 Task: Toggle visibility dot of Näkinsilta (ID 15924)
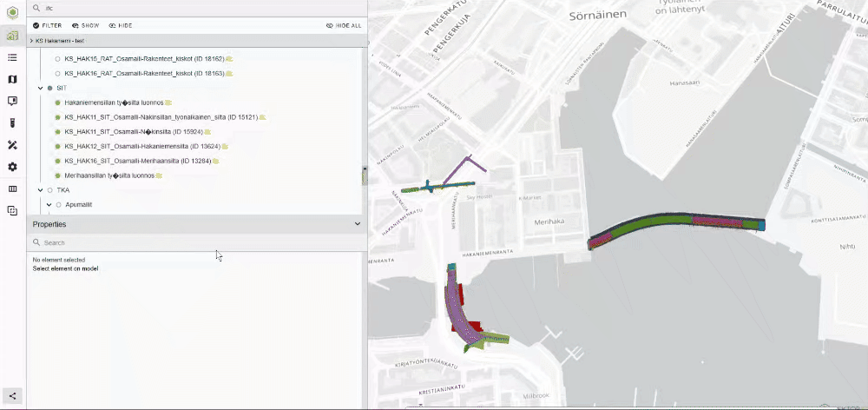(57, 132)
